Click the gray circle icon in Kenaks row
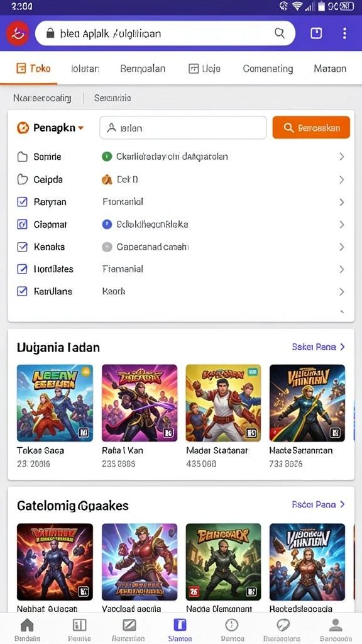362x644 pixels. point(107,247)
